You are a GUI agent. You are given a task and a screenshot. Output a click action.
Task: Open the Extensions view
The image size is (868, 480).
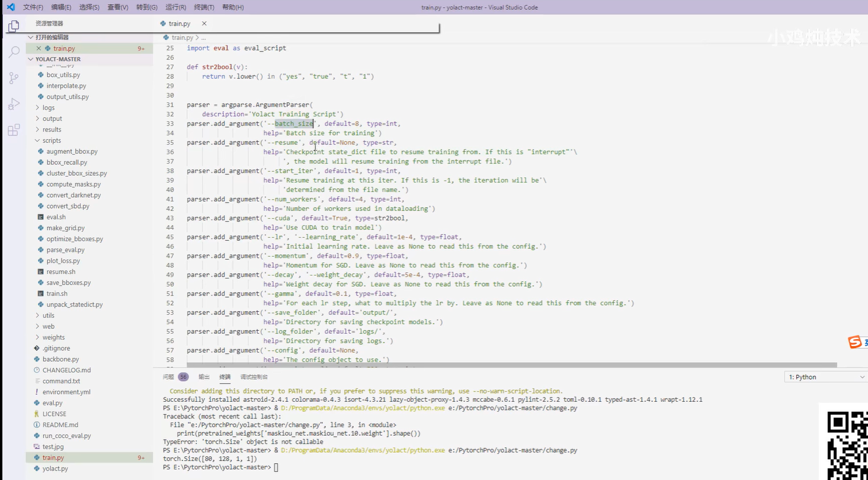tap(13, 130)
